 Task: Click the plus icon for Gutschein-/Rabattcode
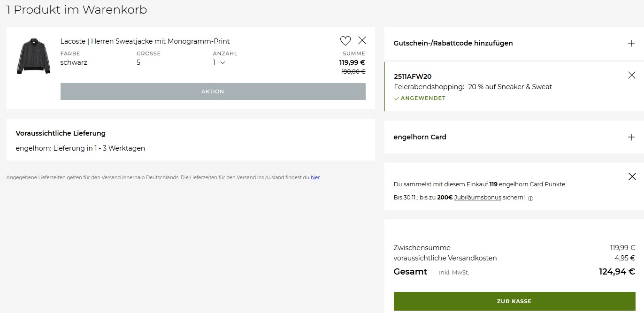(x=631, y=43)
